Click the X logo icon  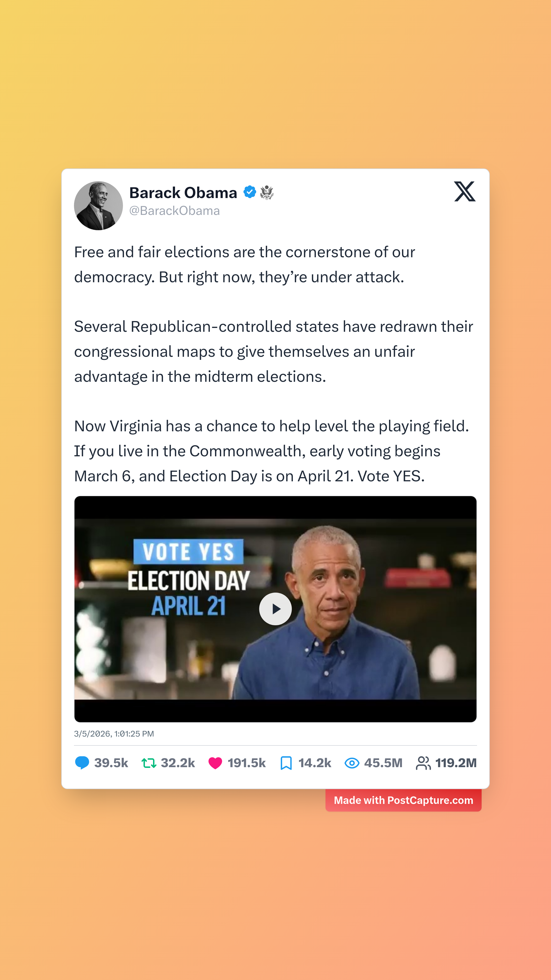coord(464,191)
